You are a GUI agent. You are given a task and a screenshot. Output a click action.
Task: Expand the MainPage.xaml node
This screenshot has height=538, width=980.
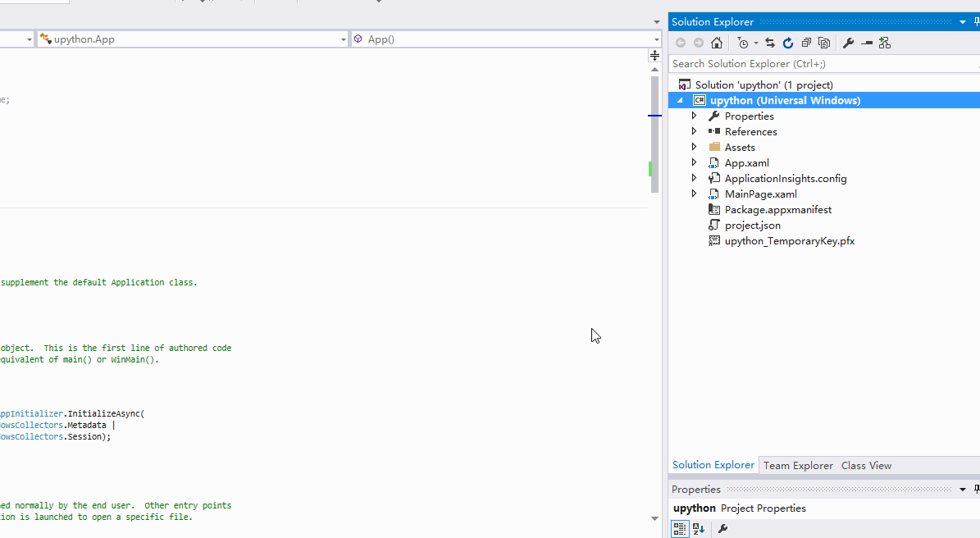(694, 194)
